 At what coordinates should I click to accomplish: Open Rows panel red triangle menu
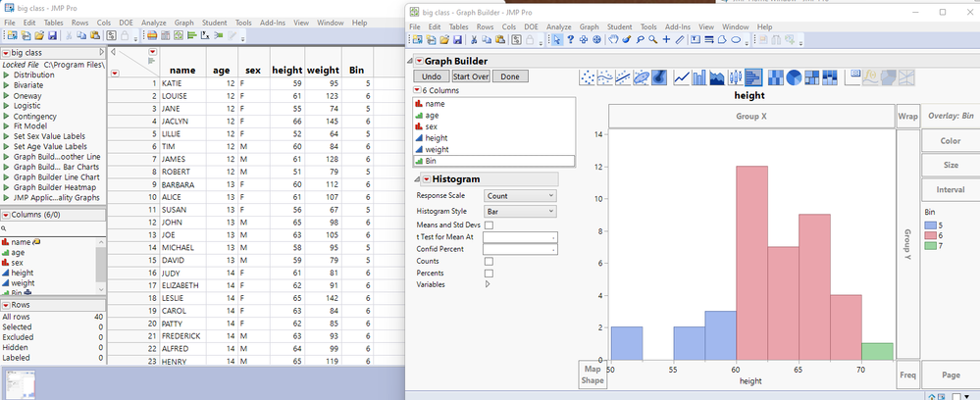click(x=6, y=305)
